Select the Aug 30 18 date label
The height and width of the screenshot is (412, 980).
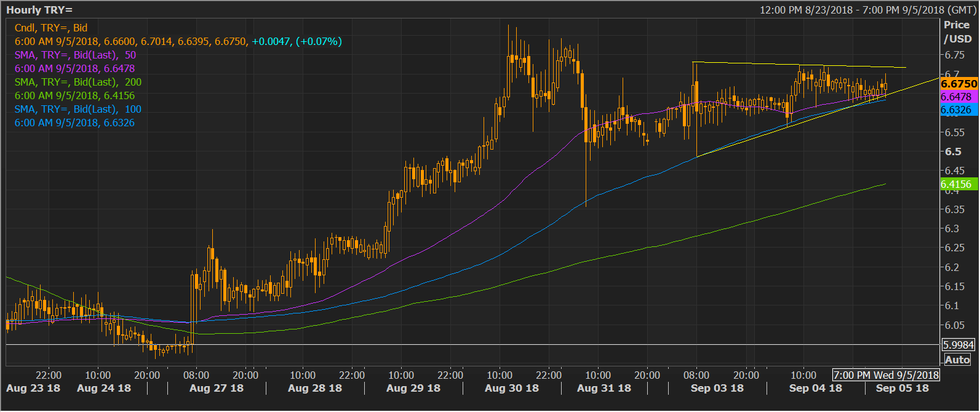(512, 388)
